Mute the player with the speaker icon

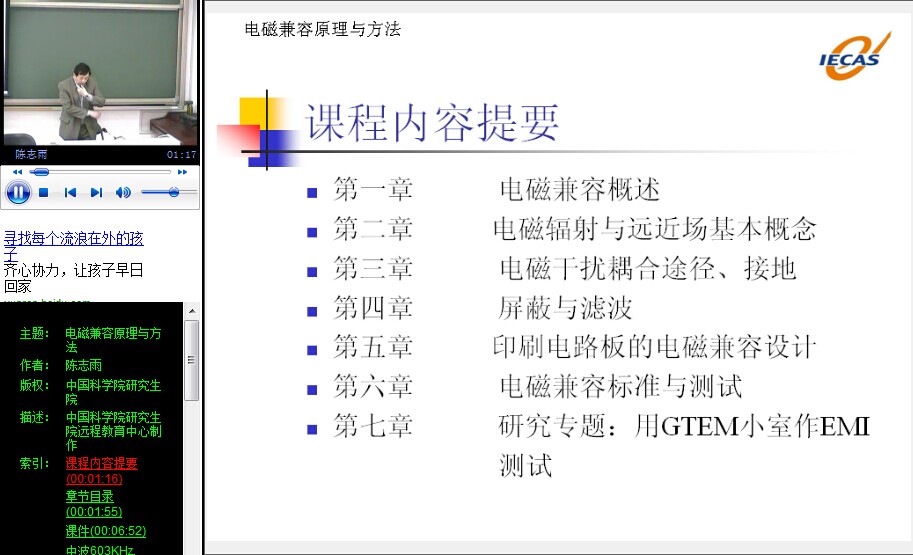tap(123, 192)
